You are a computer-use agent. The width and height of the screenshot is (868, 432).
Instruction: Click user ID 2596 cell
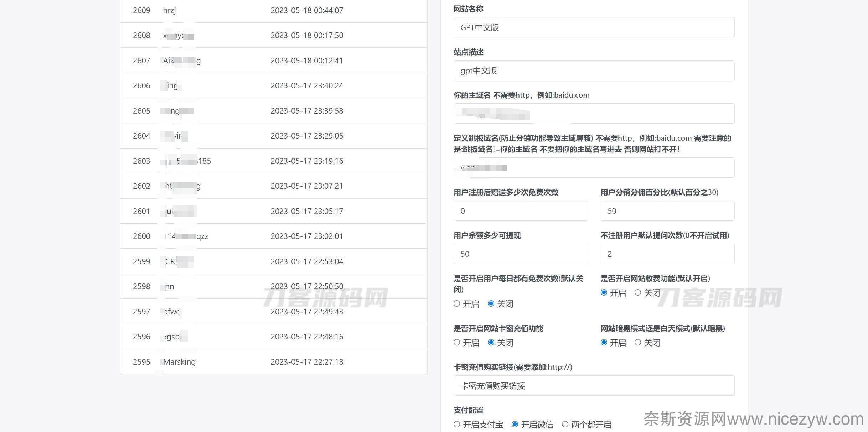pyautogui.click(x=141, y=337)
